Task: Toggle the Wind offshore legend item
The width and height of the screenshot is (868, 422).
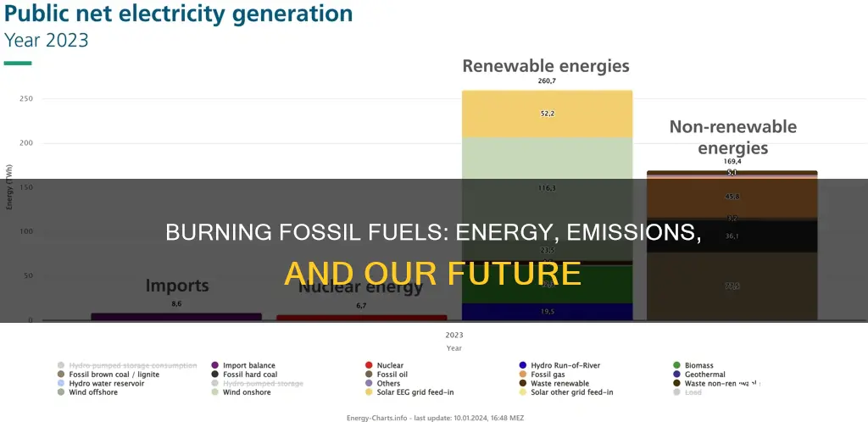Action: click(x=87, y=392)
